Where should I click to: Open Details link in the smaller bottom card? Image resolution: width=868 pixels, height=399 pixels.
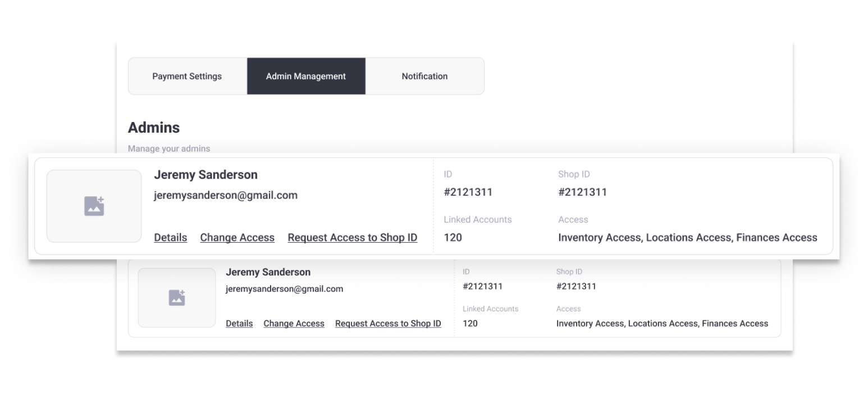(x=239, y=324)
